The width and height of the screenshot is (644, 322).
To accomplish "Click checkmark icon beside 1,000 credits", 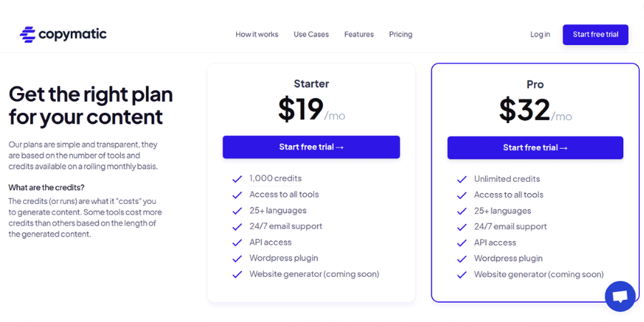I will (x=237, y=179).
